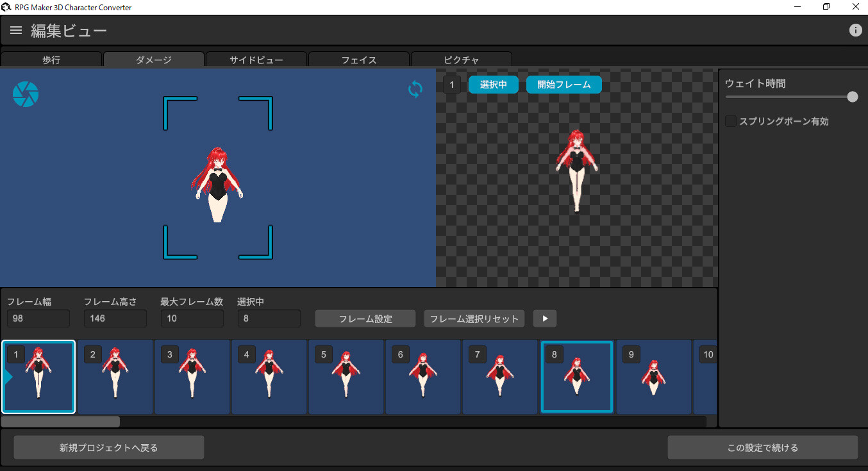This screenshot has height=471, width=868.
Task: Click the RPG Maker app logo in title bar
Action: pyautogui.click(x=6, y=7)
